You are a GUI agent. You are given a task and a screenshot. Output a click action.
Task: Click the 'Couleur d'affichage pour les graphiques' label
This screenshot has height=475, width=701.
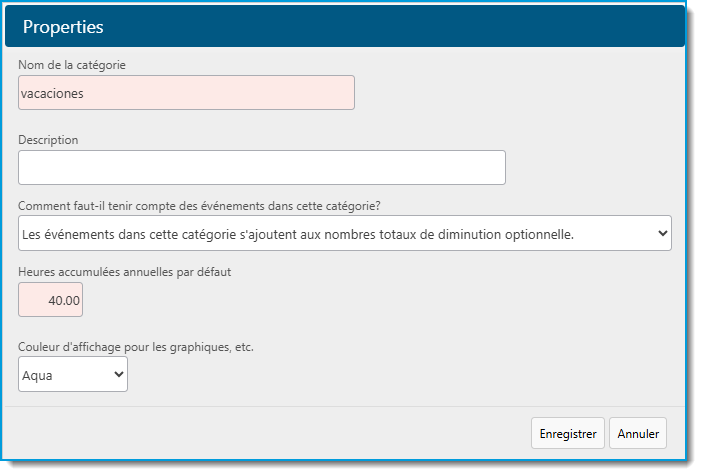coord(136,347)
